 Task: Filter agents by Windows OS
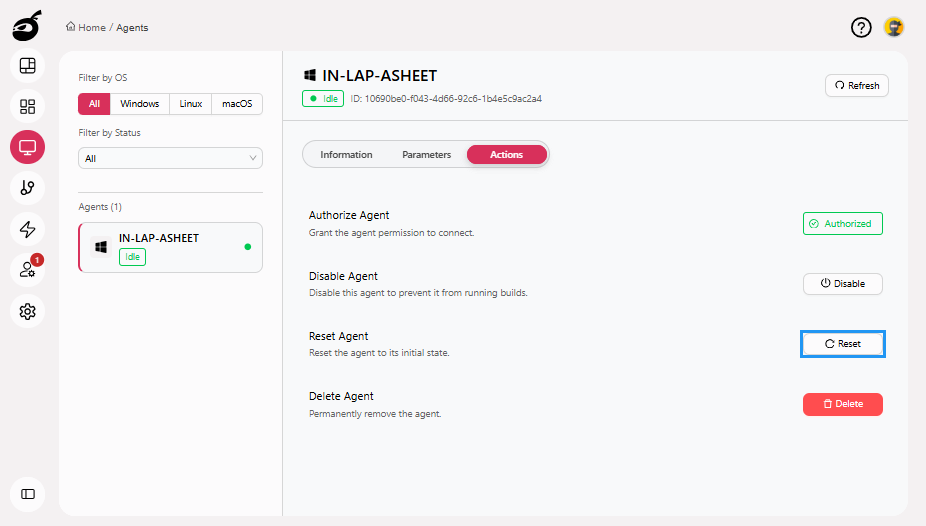(140, 104)
